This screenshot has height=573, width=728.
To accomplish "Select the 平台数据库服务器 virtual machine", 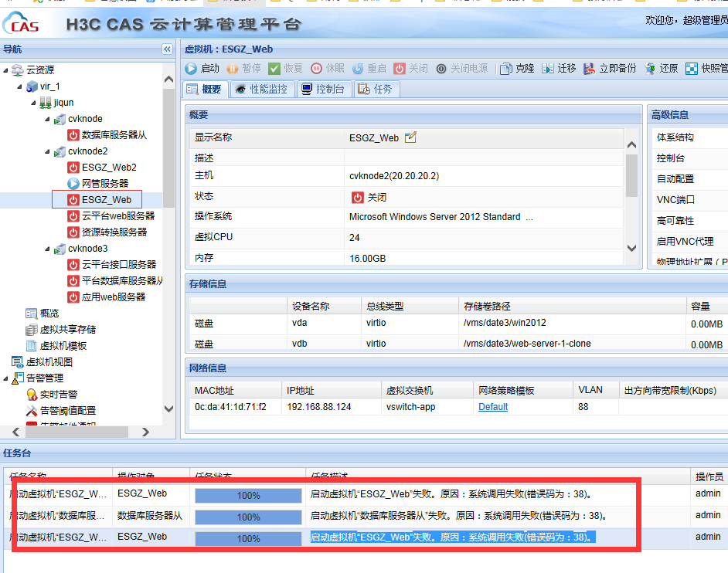I will [x=114, y=281].
